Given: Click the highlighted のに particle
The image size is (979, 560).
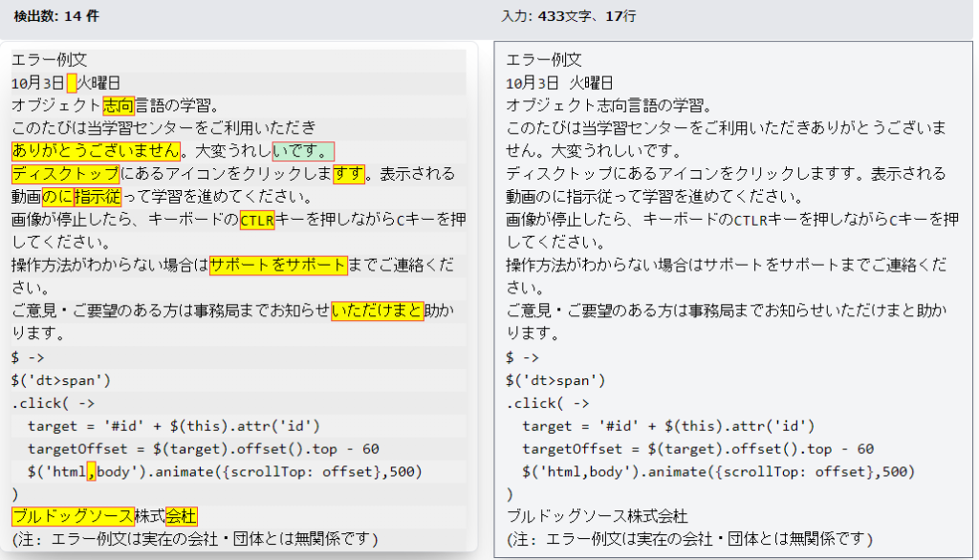Looking at the screenshot, I should 57,197.
